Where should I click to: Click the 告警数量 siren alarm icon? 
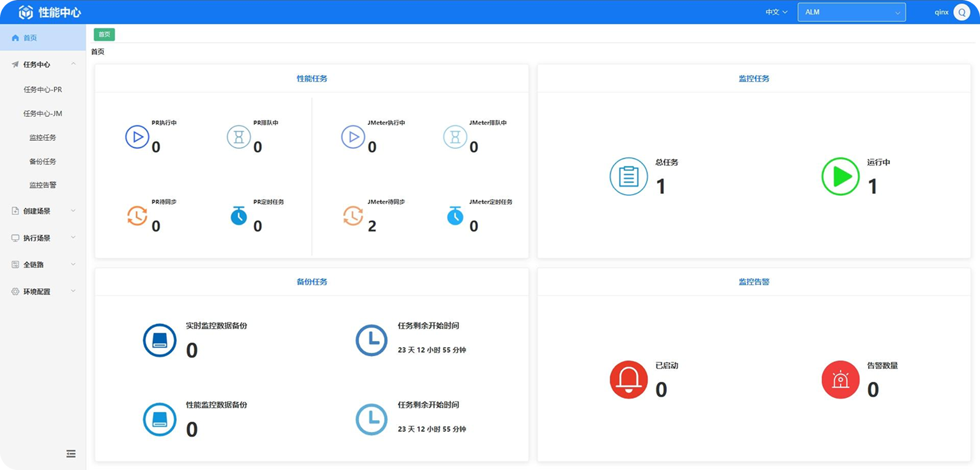click(x=840, y=379)
